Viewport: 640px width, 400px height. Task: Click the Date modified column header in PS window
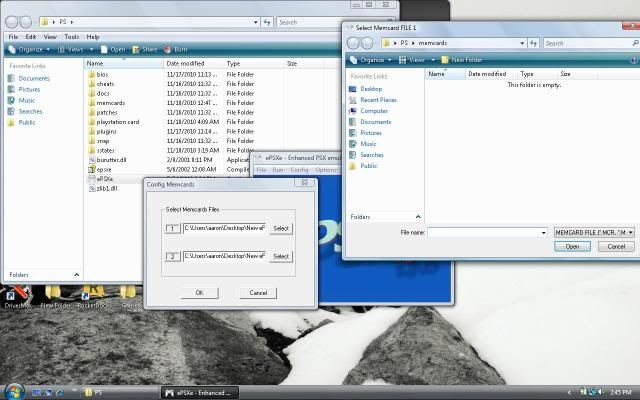186,63
